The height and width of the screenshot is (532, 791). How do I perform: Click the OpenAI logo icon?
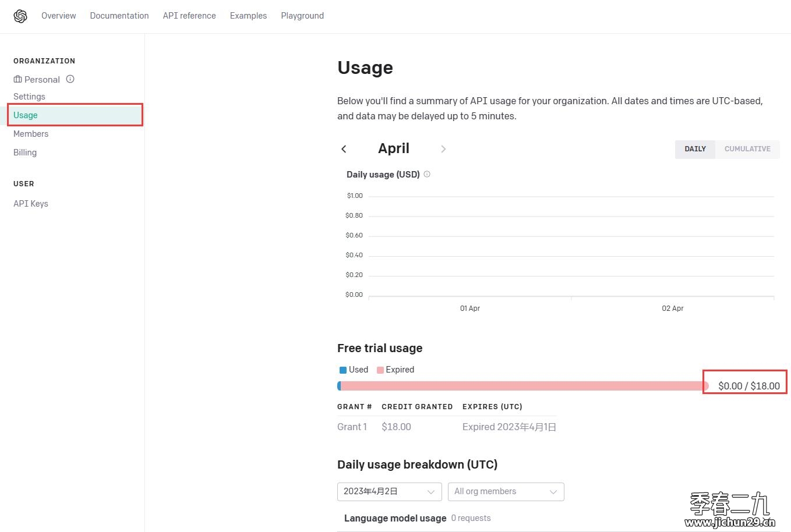(20, 16)
